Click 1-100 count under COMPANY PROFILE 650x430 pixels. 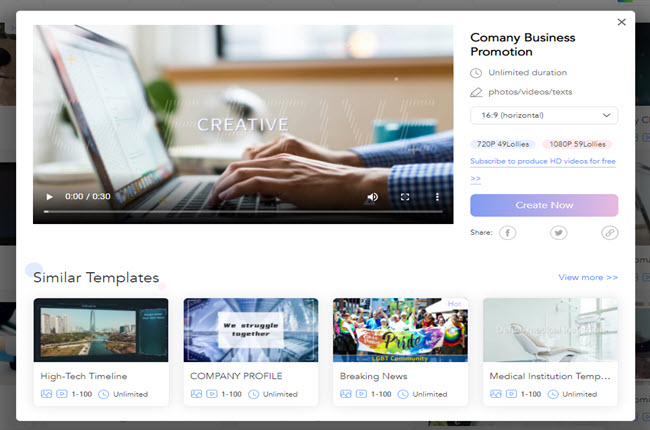(x=231, y=394)
